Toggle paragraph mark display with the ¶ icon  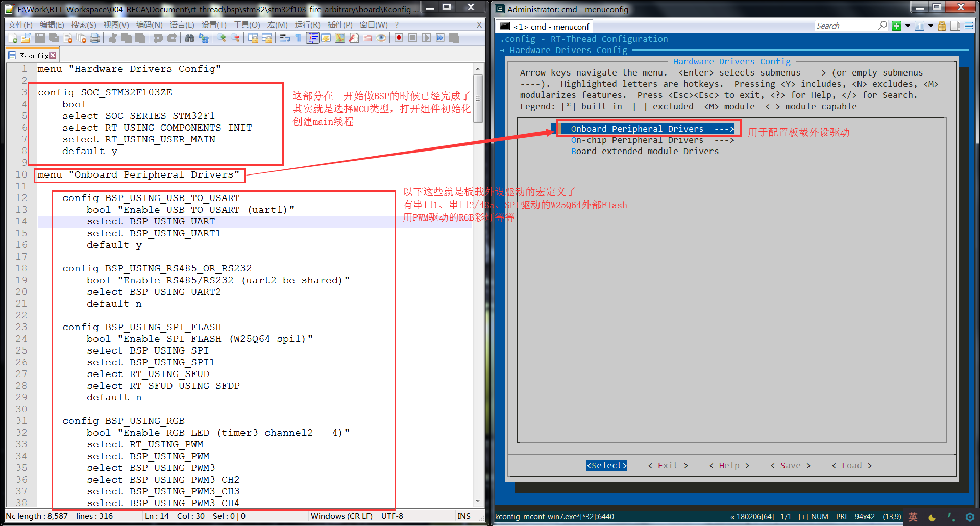tap(298, 38)
